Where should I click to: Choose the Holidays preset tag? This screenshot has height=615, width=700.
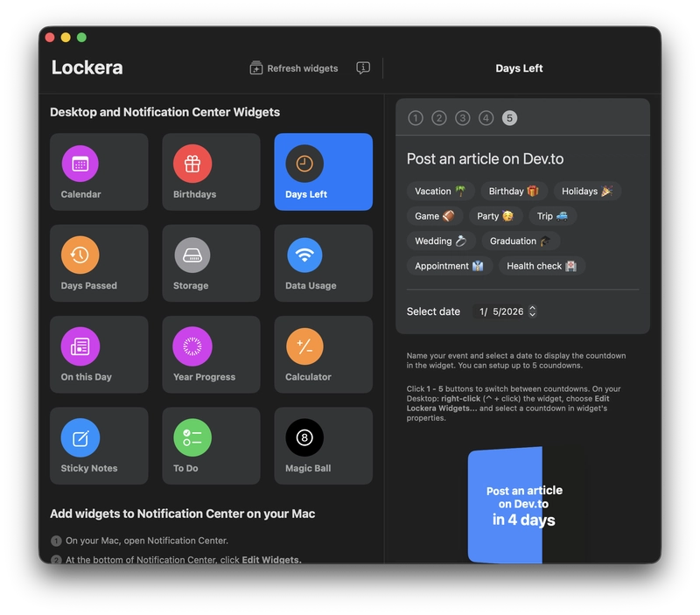click(587, 191)
